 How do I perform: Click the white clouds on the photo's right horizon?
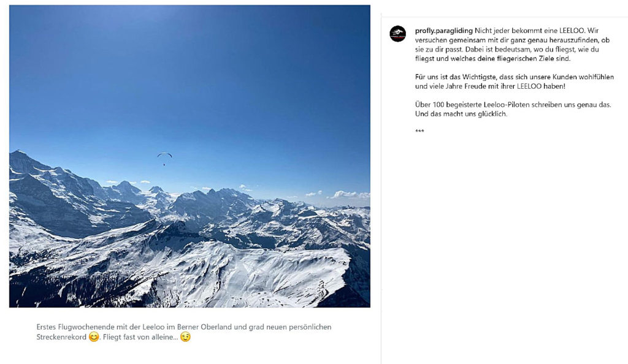348,195
